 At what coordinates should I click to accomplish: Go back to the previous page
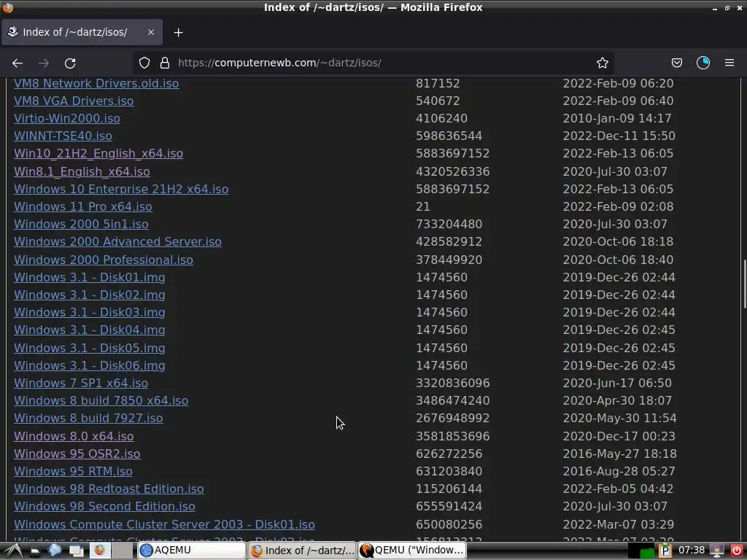tap(18, 63)
